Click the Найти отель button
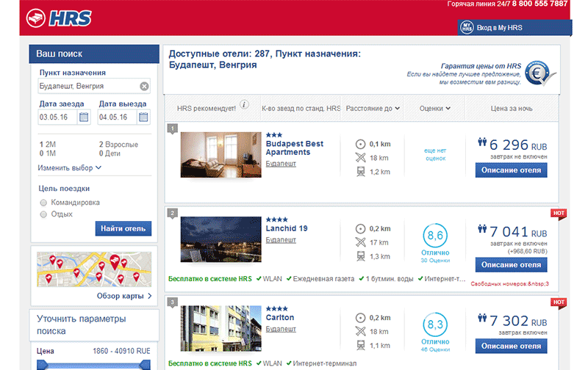The image size is (588, 370). pyautogui.click(x=123, y=228)
